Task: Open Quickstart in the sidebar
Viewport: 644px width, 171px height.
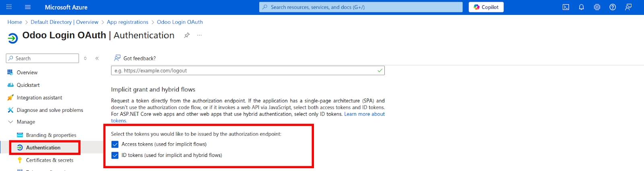Action: click(28, 85)
